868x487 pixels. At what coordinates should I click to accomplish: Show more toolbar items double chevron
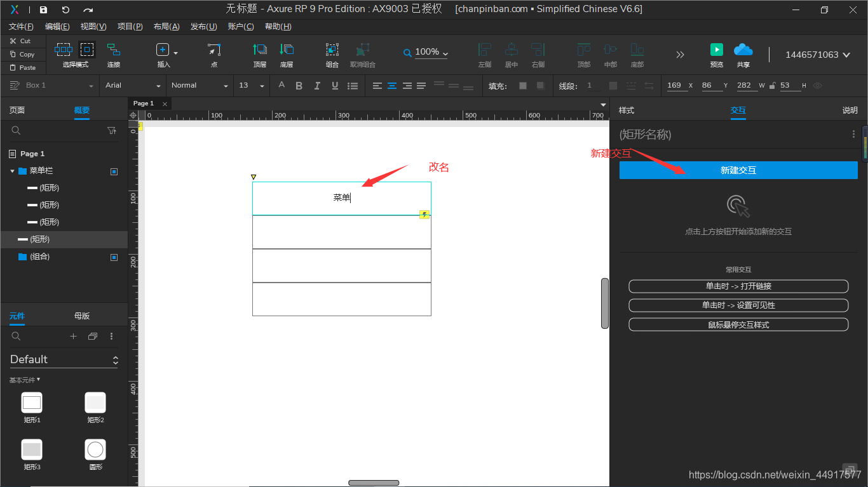pyautogui.click(x=681, y=55)
